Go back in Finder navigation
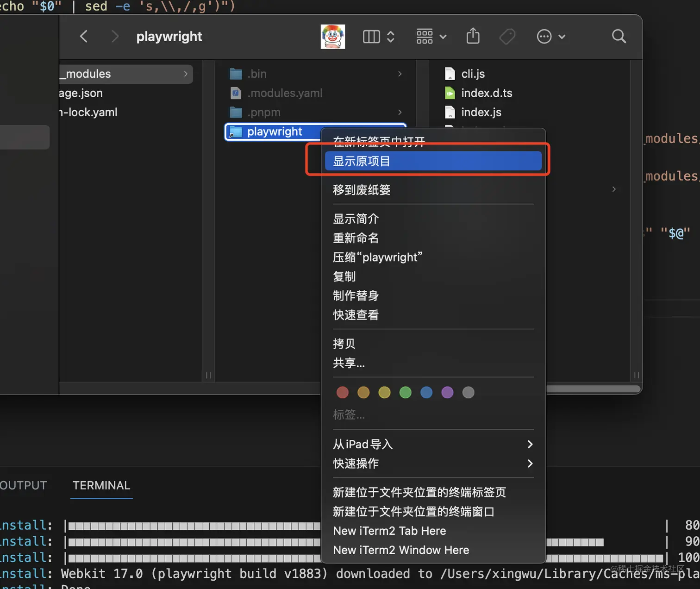 point(84,37)
